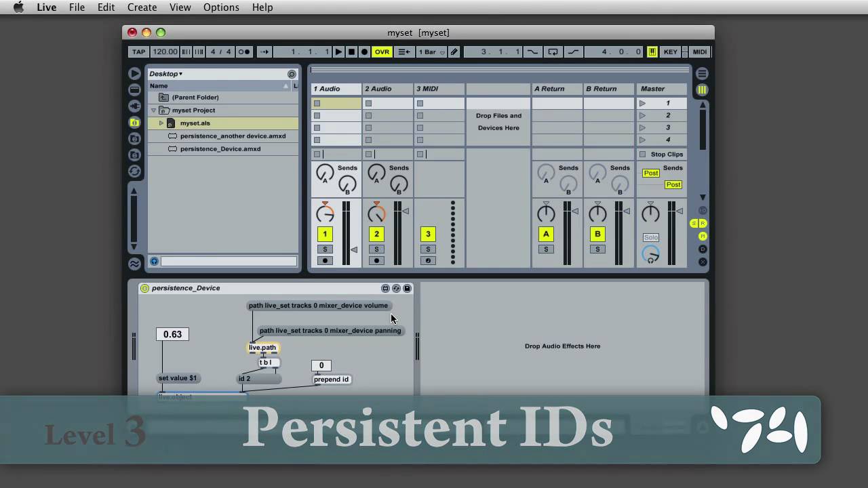The width and height of the screenshot is (868, 488).
Task: Click the Name column sort header
Action: (x=218, y=86)
